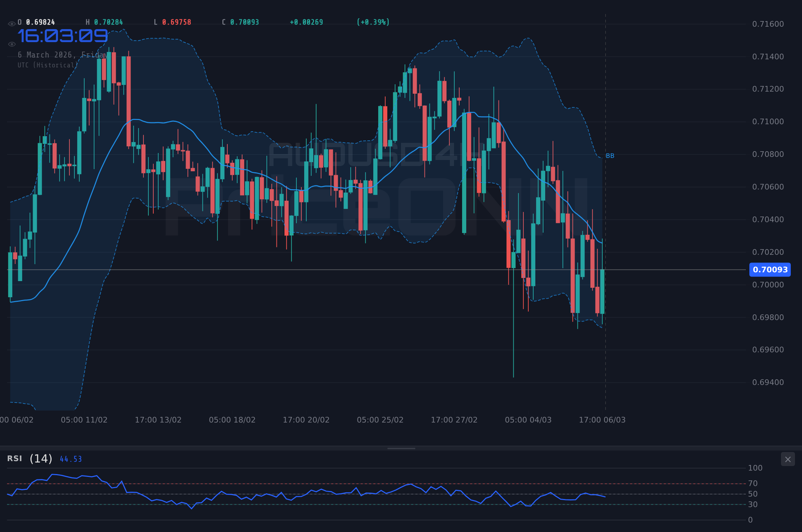Click the 0.69800 price axis label
Viewport: 802px width, 532px height.
pos(768,318)
